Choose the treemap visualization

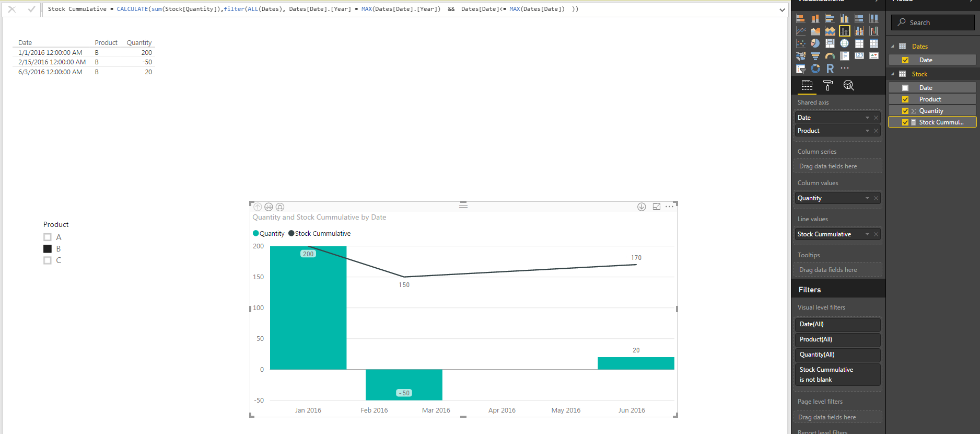[x=830, y=43]
